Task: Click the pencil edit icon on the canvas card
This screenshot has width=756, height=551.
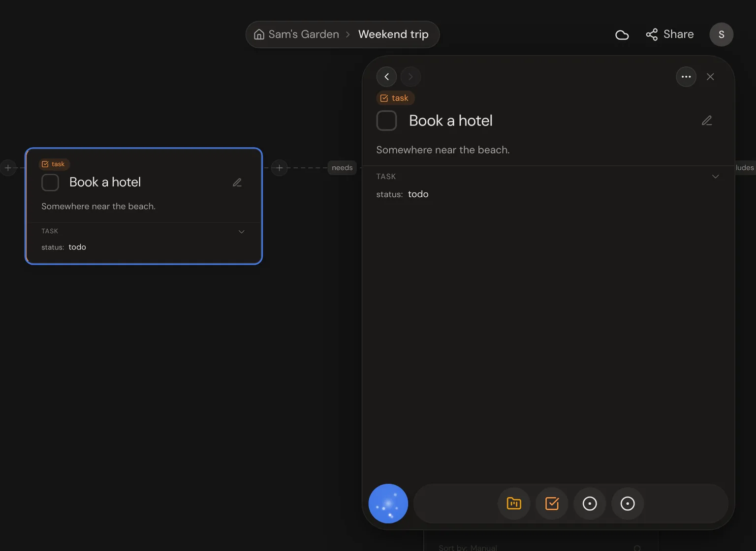Action: [x=237, y=183]
